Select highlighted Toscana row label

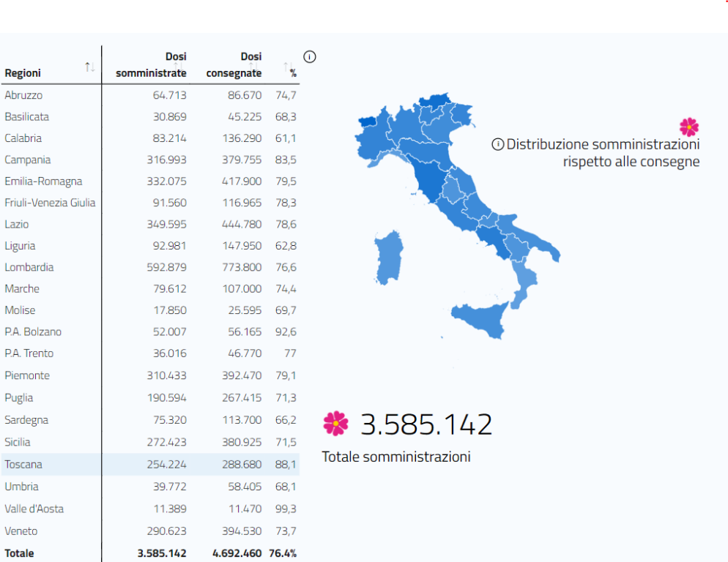[23, 465]
